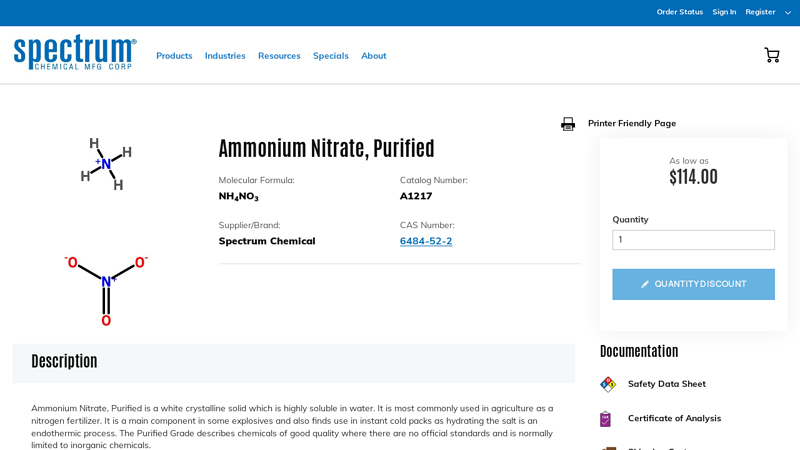Click the Register link
Image resolution: width=800 pixels, height=450 pixels.
click(760, 12)
